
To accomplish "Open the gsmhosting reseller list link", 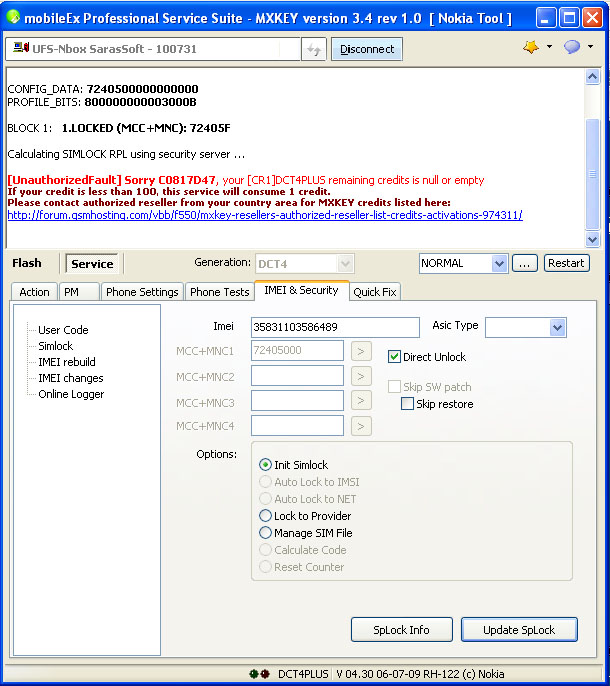I will pyautogui.click(x=264, y=215).
